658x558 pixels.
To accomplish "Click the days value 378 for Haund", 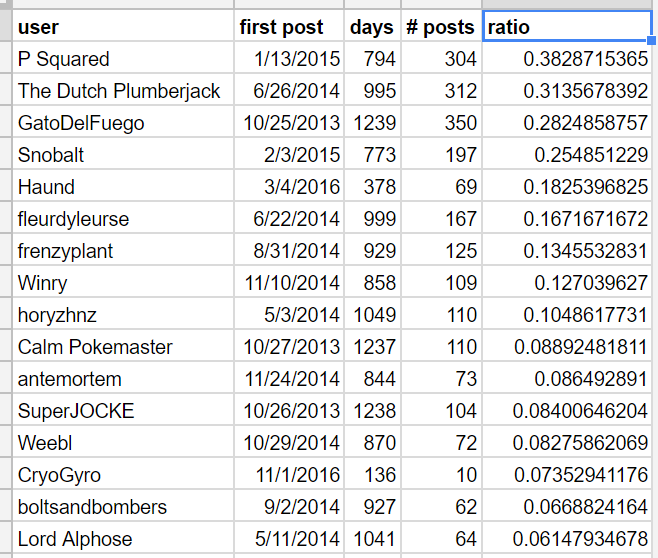I will [x=372, y=187].
